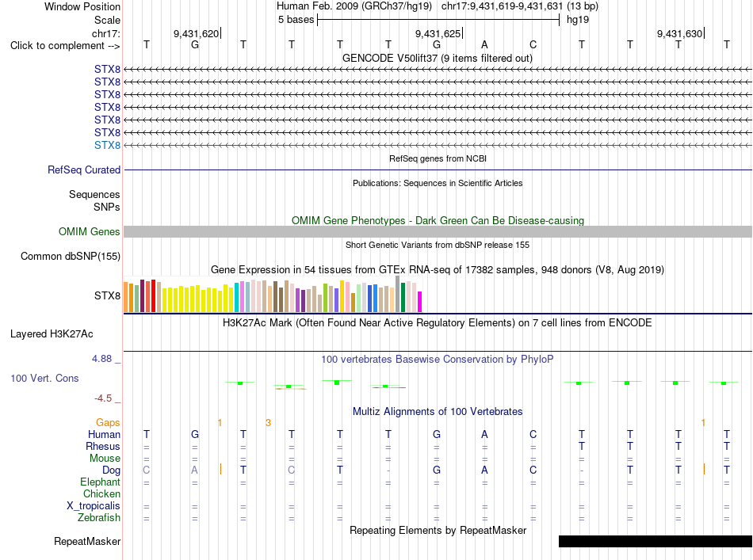The image size is (753, 560).
Task: Click 'Repeating Elements by RepeatMasker' title
Action: coord(438,530)
